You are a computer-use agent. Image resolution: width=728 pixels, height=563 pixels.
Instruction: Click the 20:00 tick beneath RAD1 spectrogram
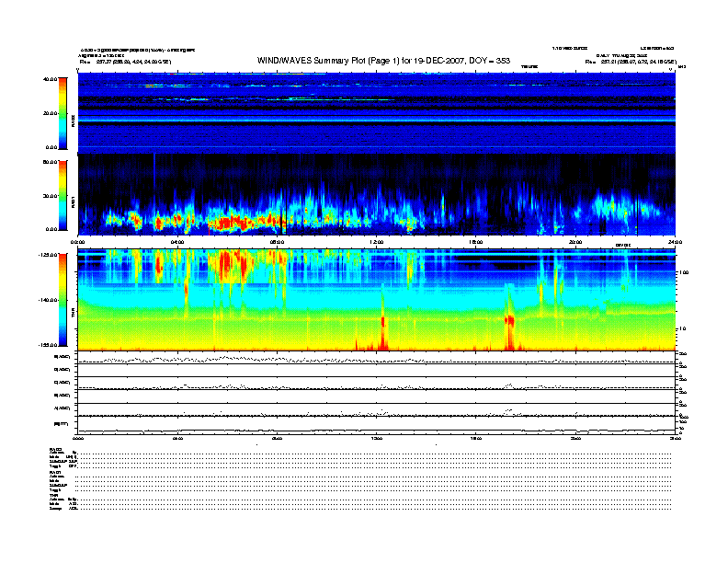point(575,242)
